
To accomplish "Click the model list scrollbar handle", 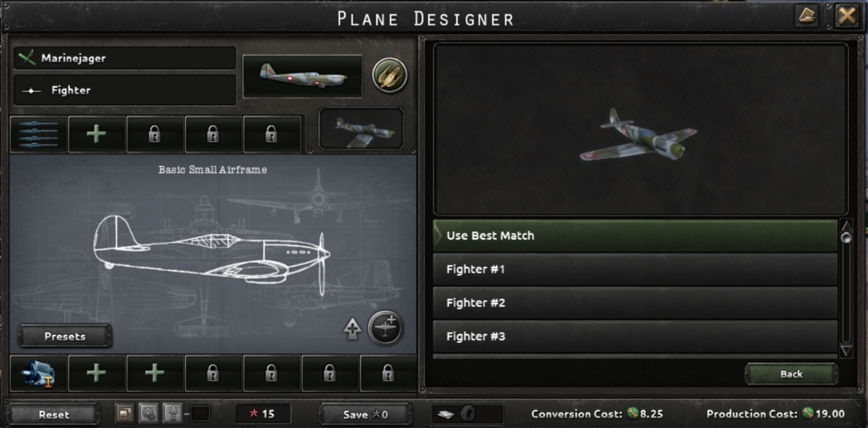I will [x=846, y=238].
